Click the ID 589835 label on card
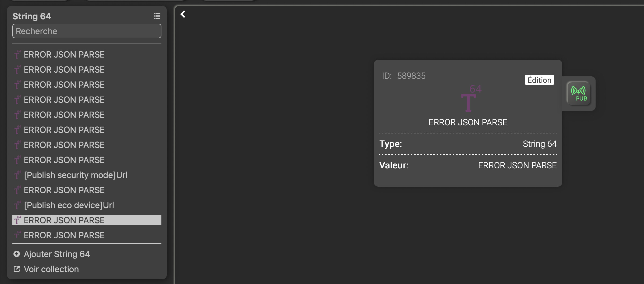Viewport: 644px width, 284px height. (x=404, y=76)
